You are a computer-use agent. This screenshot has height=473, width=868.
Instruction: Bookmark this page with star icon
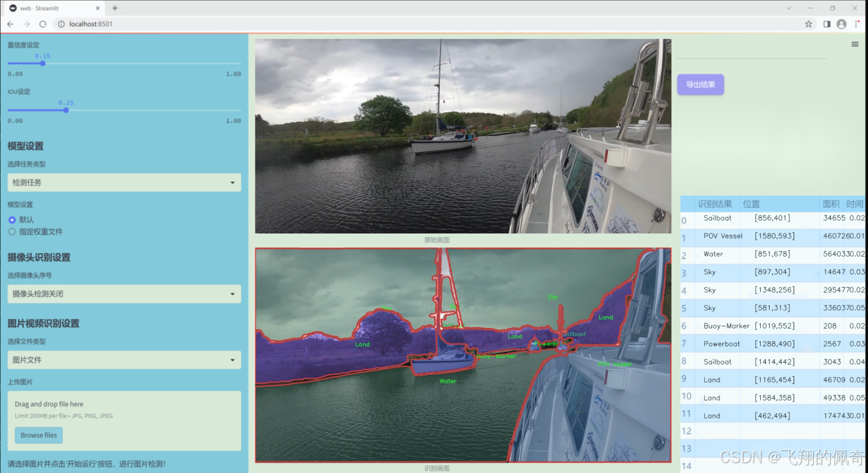click(x=808, y=24)
